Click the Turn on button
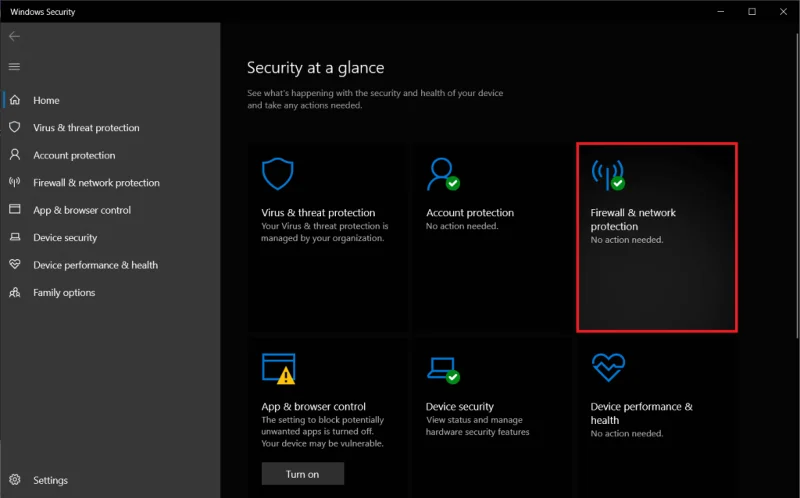The image size is (800, 498). click(x=303, y=474)
